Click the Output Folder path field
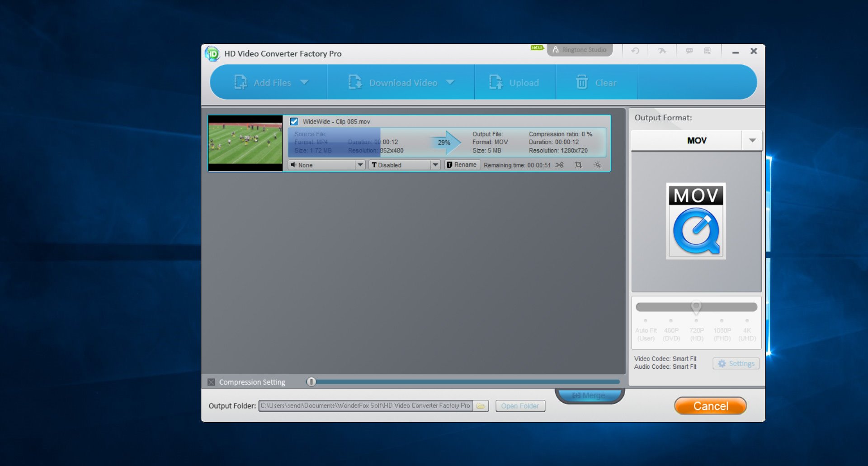The width and height of the screenshot is (868, 466). pos(365,405)
